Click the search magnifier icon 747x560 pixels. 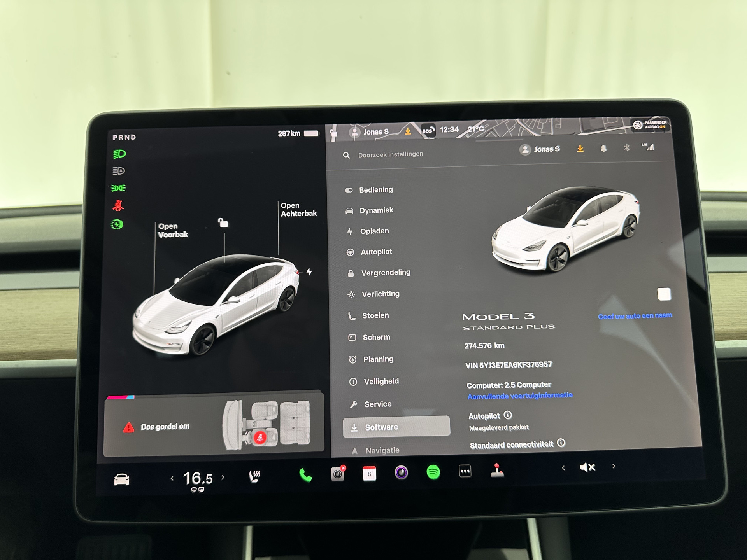[x=346, y=155]
